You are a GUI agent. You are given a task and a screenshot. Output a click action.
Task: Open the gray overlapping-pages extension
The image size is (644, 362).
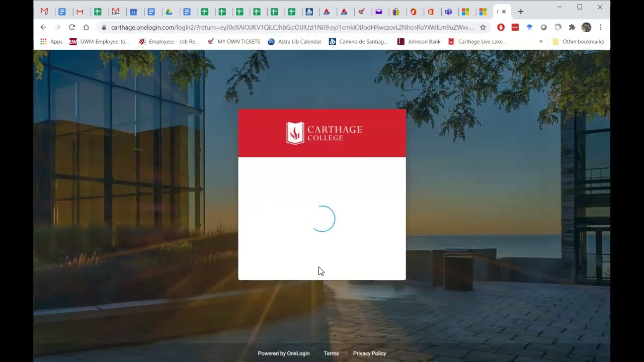[557, 27]
